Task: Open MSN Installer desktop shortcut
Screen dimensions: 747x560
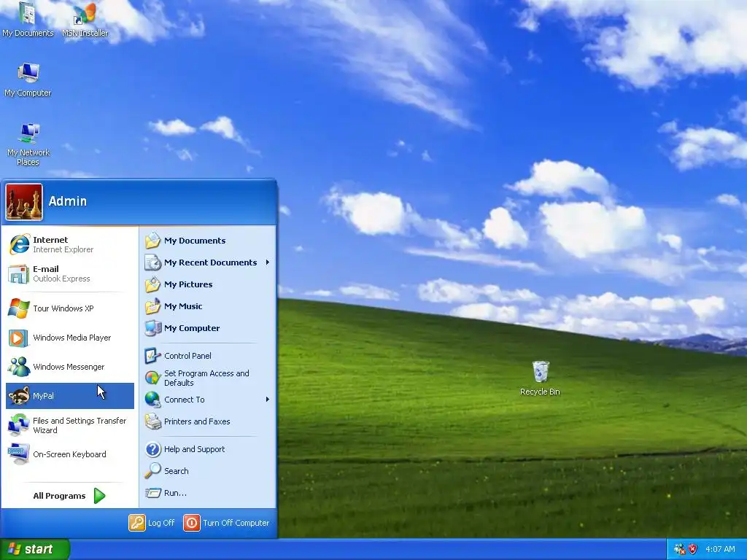Action: pos(85,19)
